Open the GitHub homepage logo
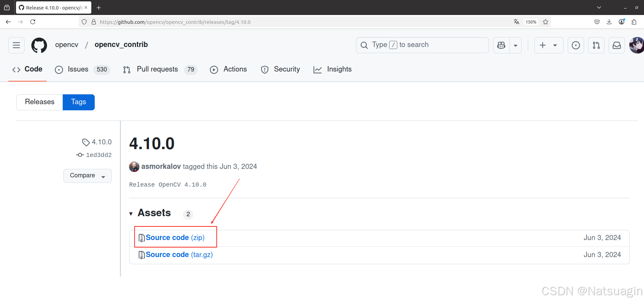This screenshot has width=644, height=302. pos(39,45)
